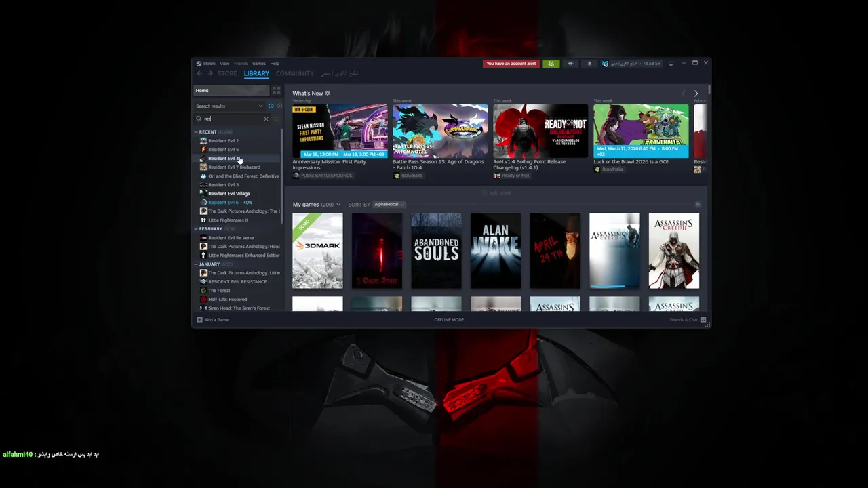Click the Resident Evil 2 game icon
The height and width of the screenshot is (488, 868).
pyautogui.click(x=203, y=140)
